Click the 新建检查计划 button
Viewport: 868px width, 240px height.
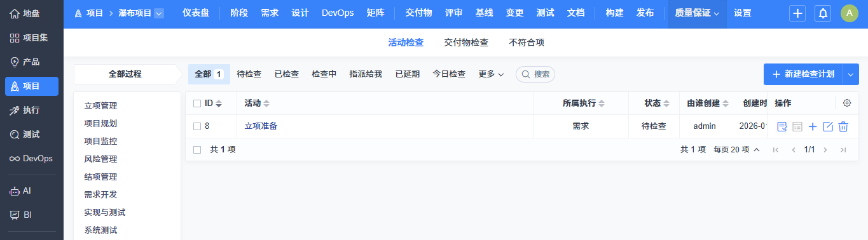(803, 74)
